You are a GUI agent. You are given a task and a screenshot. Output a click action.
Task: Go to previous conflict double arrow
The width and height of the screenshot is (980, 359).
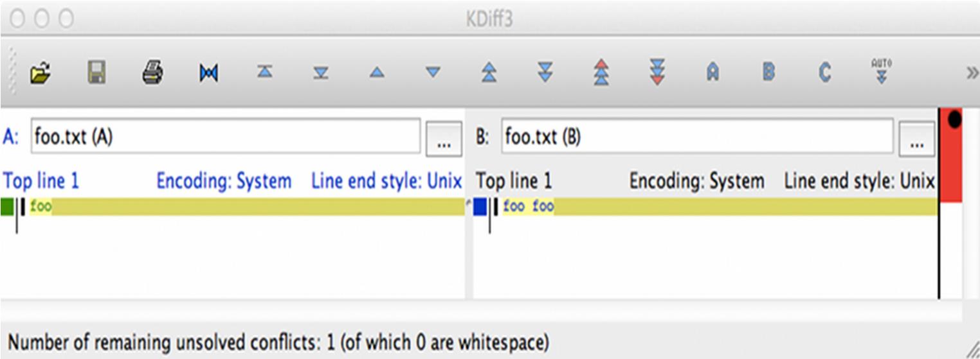pyautogui.click(x=489, y=73)
